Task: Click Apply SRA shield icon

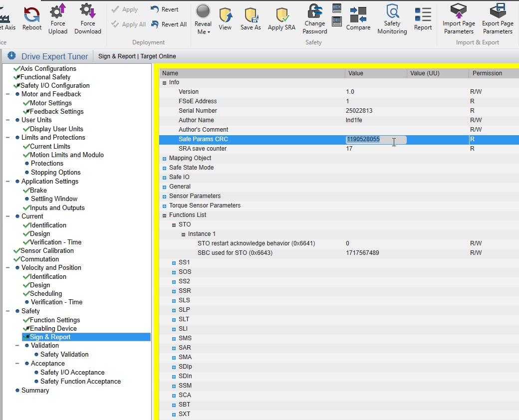Action: pos(281,15)
